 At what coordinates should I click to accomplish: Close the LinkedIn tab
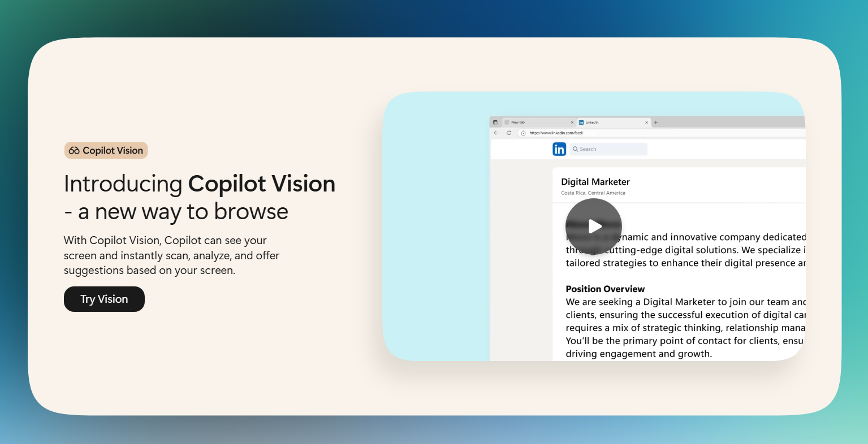(x=647, y=123)
